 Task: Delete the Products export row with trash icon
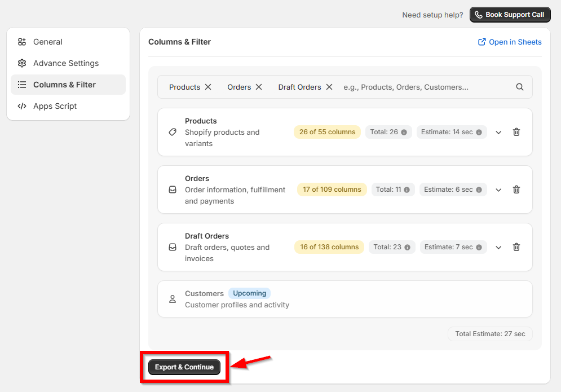(516, 132)
